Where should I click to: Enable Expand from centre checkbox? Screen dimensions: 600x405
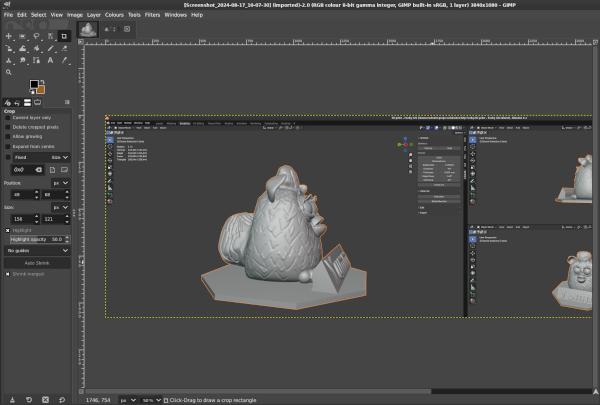[8, 147]
